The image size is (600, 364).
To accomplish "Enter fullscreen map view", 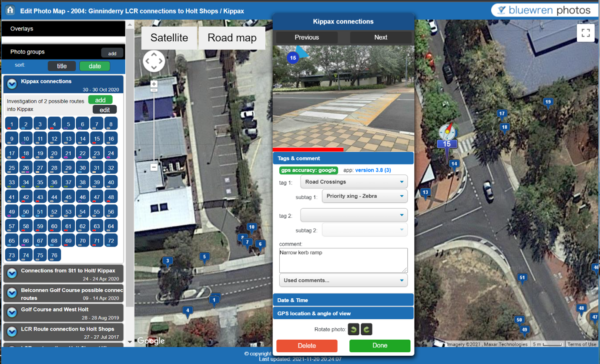I will [x=585, y=33].
